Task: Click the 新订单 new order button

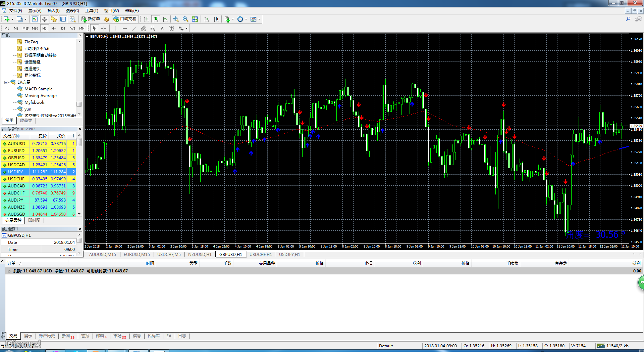Action: click(91, 19)
